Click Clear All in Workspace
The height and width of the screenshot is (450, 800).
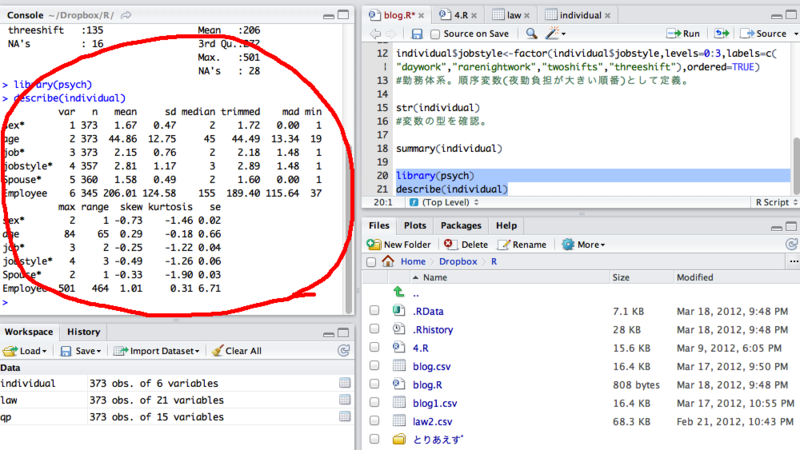237,351
